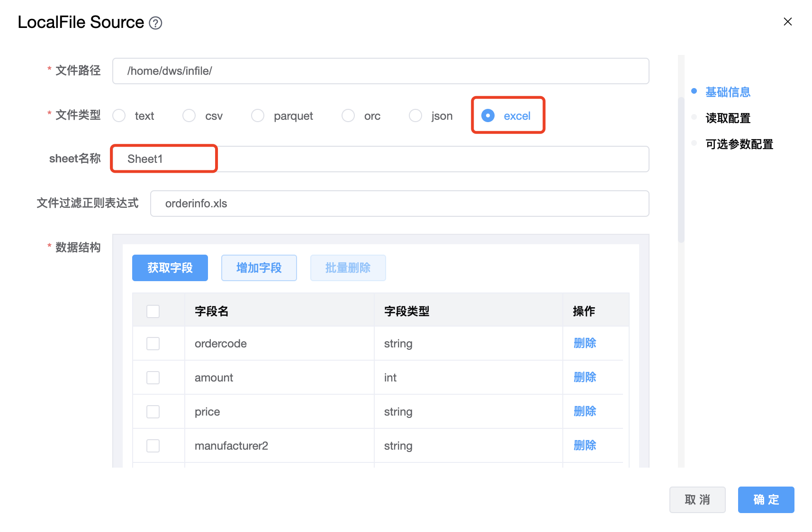Jump to 读取配置 section
Viewport: 812px width, 532px height.
point(728,118)
